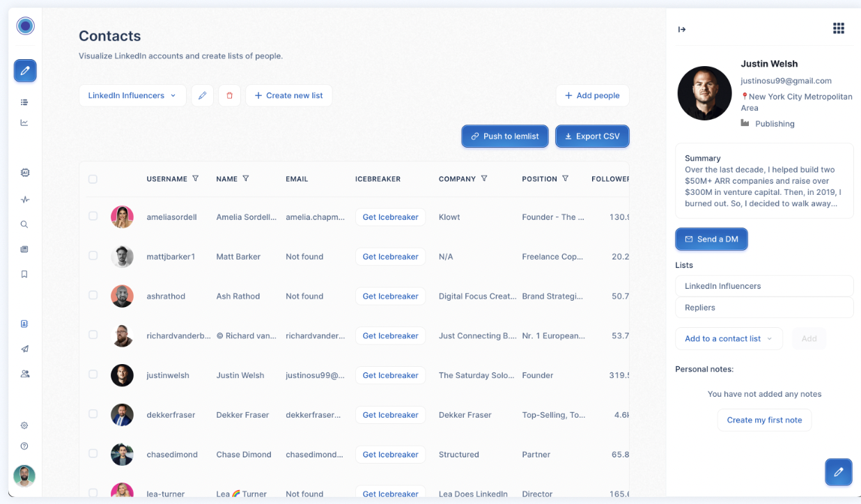Open the Company column filter

484,178
